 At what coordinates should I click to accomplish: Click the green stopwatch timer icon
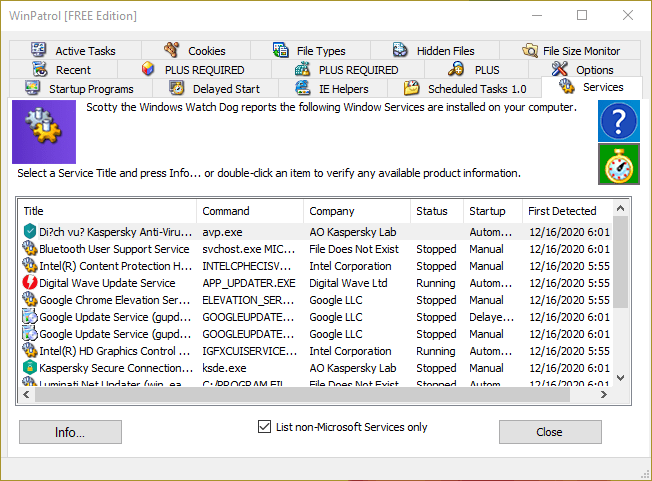[619, 165]
